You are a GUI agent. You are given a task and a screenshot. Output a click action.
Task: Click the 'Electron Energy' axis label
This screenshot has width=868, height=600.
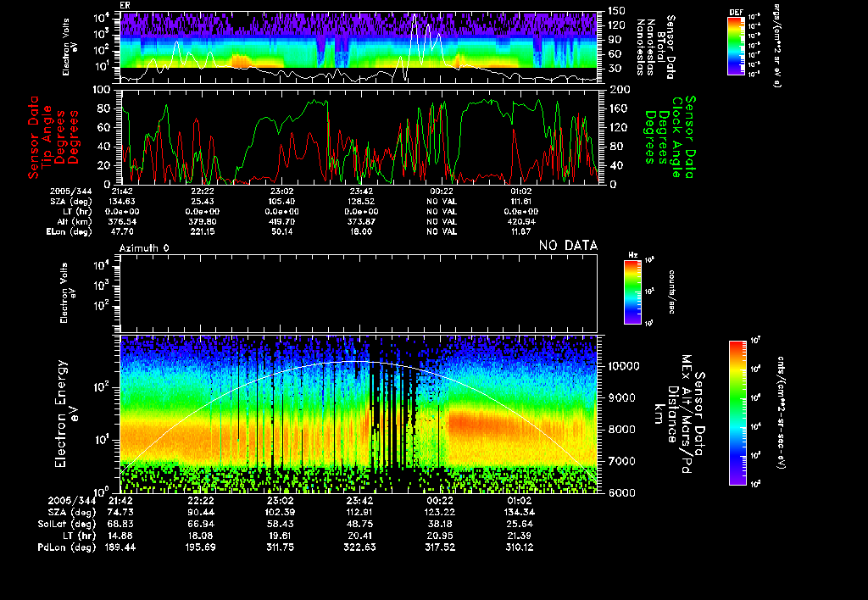pos(61,414)
